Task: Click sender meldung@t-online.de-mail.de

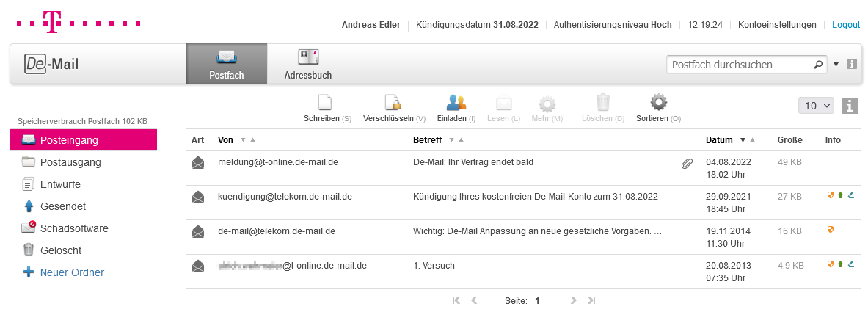Action: tap(278, 162)
